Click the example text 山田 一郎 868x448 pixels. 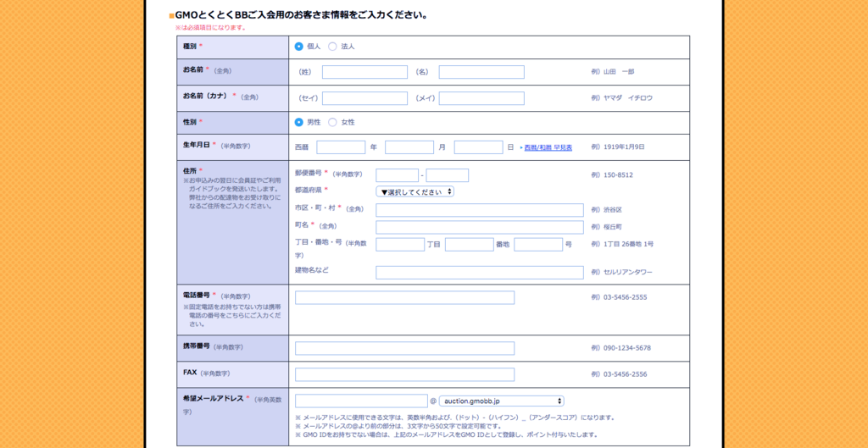click(619, 72)
